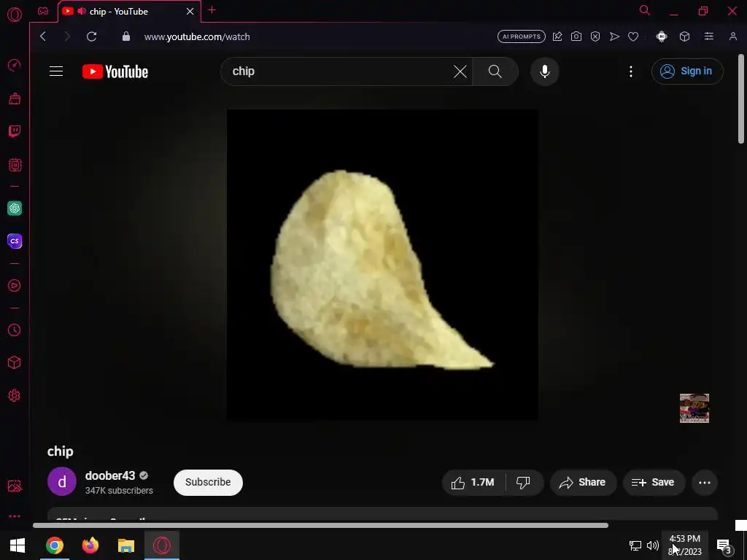Image resolution: width=747 pixels, height=560 pixels.
Task: Open Twitch panel in sidebar
Action: click(15, 131)
